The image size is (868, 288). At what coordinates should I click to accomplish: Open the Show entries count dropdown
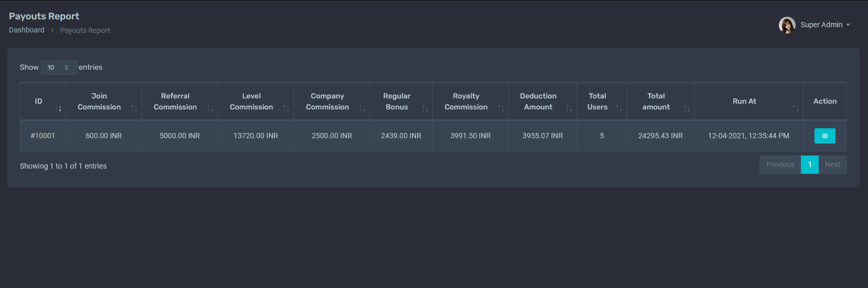[x=59, y=68]
